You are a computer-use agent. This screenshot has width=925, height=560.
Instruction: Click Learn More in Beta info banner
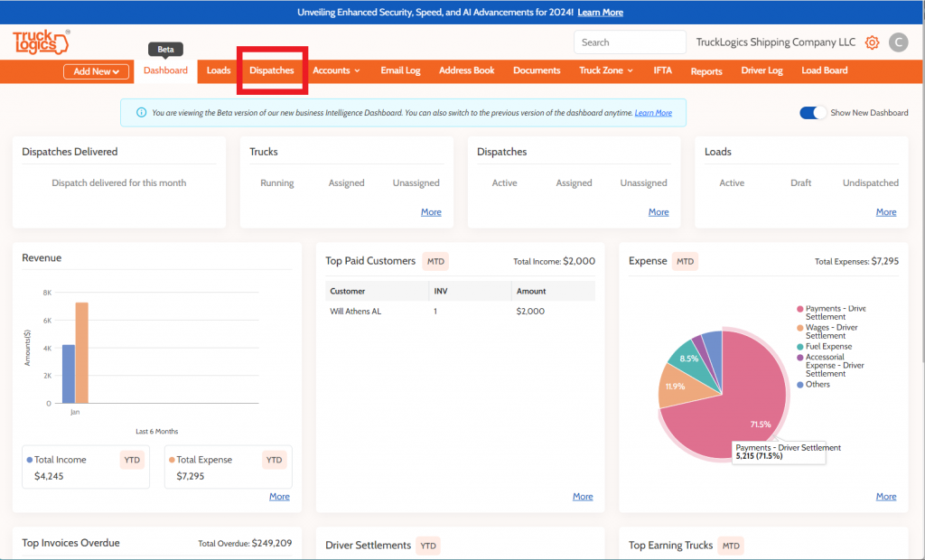pos(653,113)
